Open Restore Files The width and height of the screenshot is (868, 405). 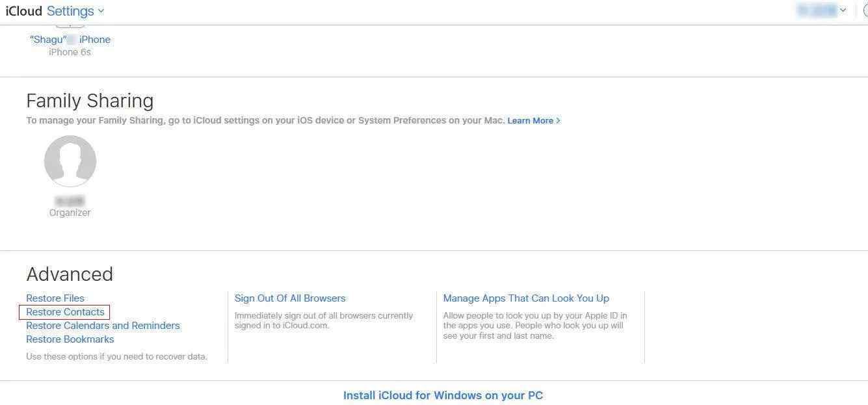pos(55,298)
